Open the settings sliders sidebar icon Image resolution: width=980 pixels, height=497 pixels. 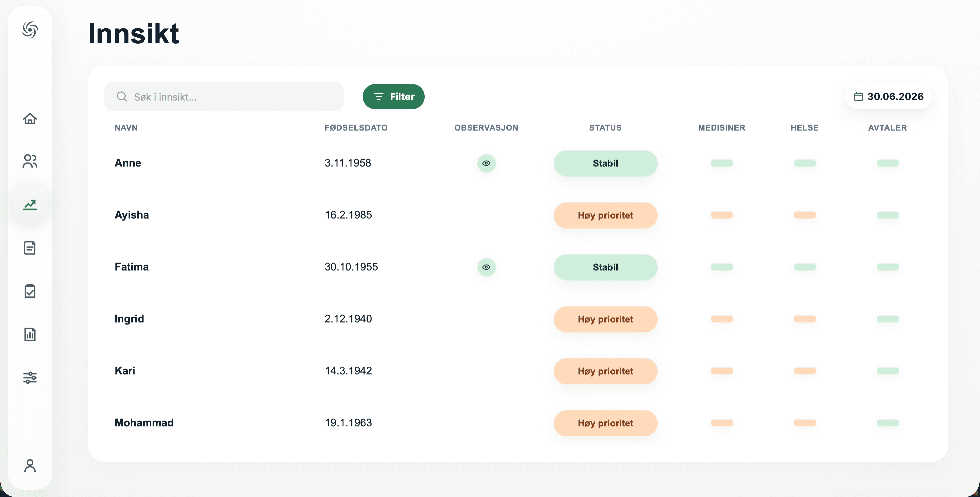[x=30, y=378]
